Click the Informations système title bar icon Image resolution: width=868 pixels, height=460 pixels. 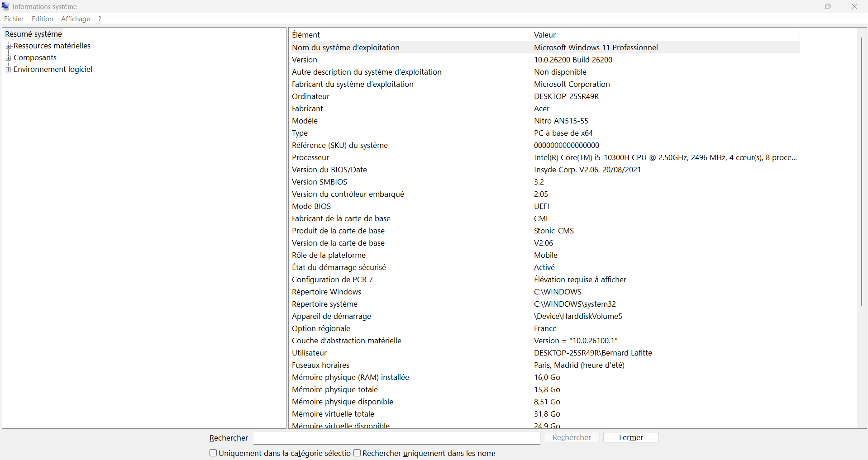(5, 6)
